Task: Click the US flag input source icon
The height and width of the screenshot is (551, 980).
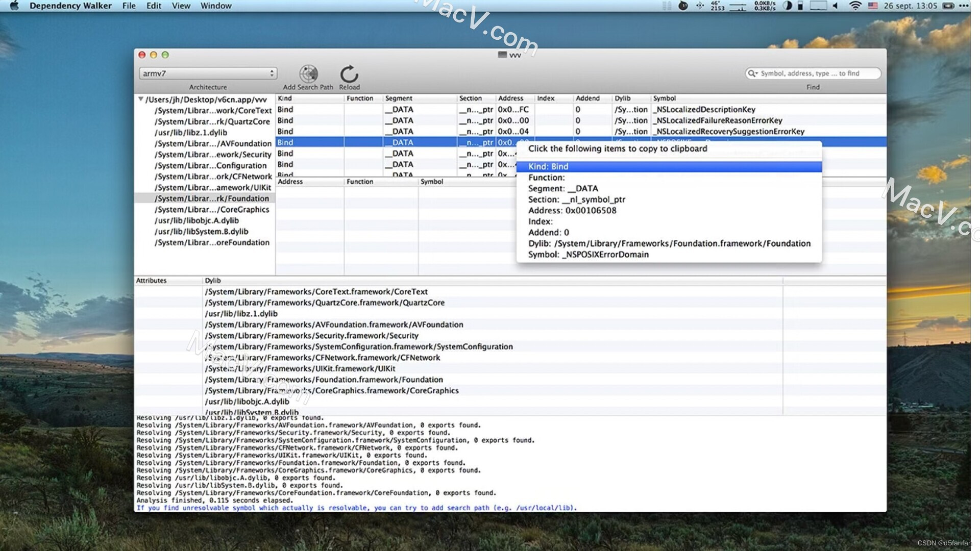Action: pos(871,6)
